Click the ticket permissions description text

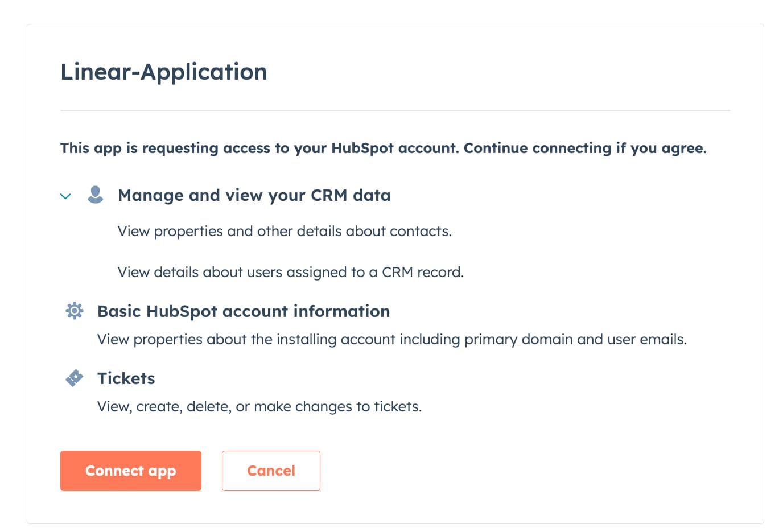click(x=259, y=406)
